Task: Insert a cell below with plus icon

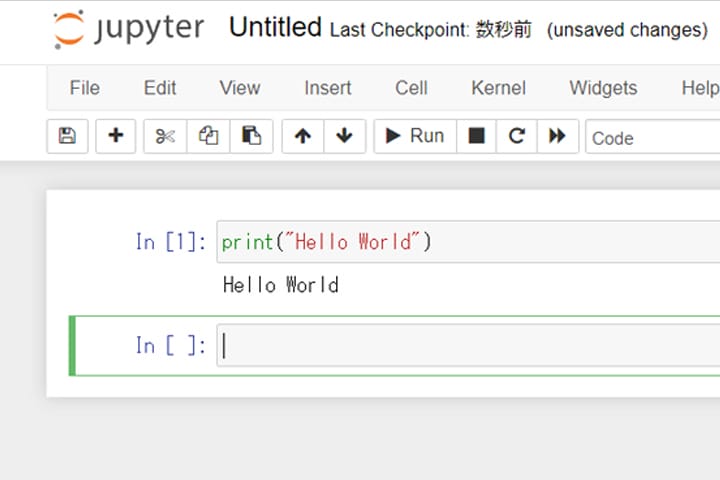Action: [x=116, y=136]
